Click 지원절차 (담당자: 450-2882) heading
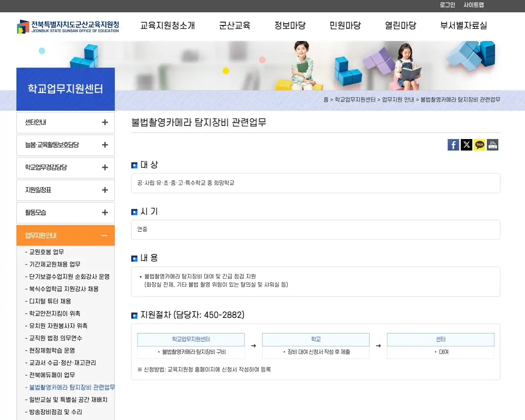This screenshot has width=525, height=420. tap(192, 315)
